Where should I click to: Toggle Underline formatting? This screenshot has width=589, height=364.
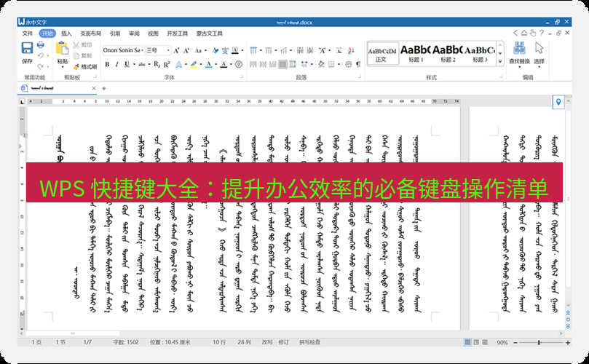coord(127,64)
